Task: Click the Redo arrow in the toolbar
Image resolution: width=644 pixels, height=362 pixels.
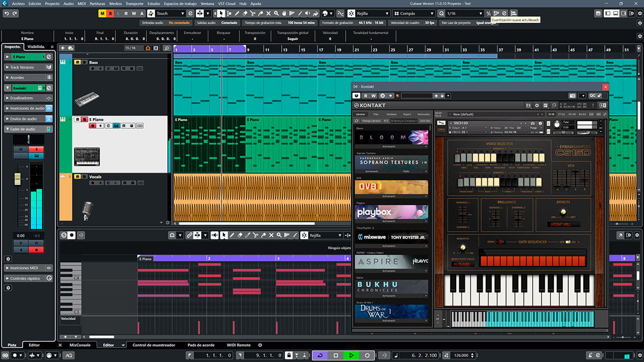Action: click(15, 13)
